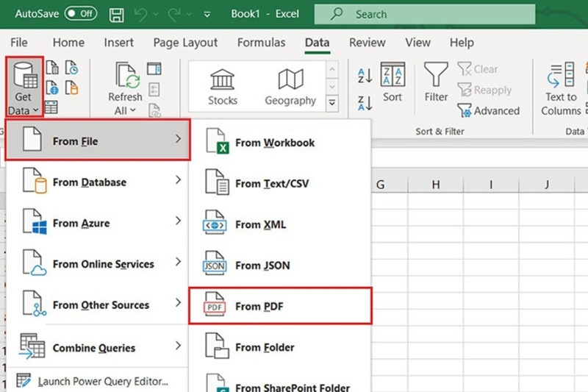The image size is (588, 392).
Task: Open the From Azure submenu
Action: coord(97,222)
